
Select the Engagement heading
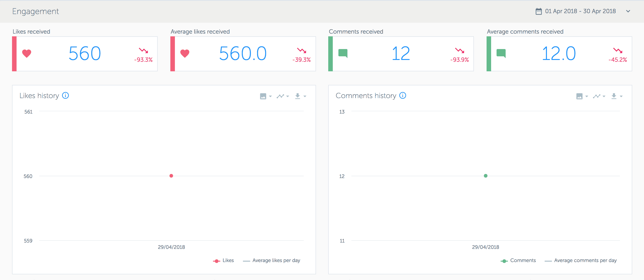coord(35,11)
